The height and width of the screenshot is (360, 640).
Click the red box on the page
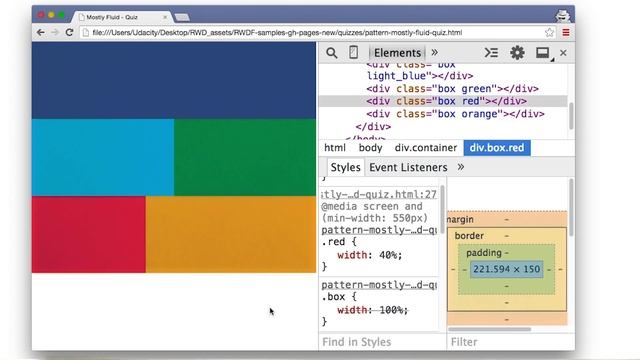click(x=89, y=234)
